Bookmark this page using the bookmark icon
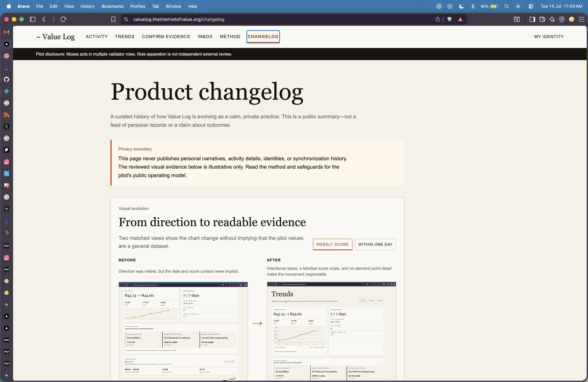This screenshot has height=382, width=588. [x=113, y=19]
